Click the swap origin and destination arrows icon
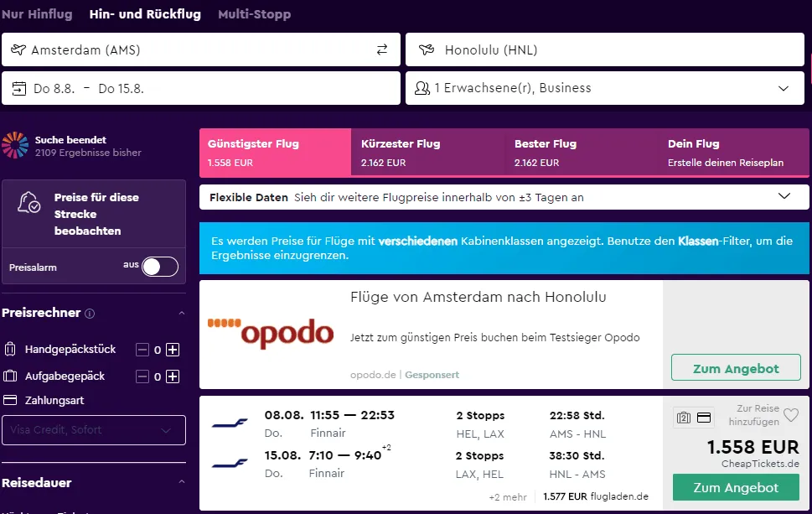The height and width of the screenshot is (514, 812). click(x=382, y=50)
